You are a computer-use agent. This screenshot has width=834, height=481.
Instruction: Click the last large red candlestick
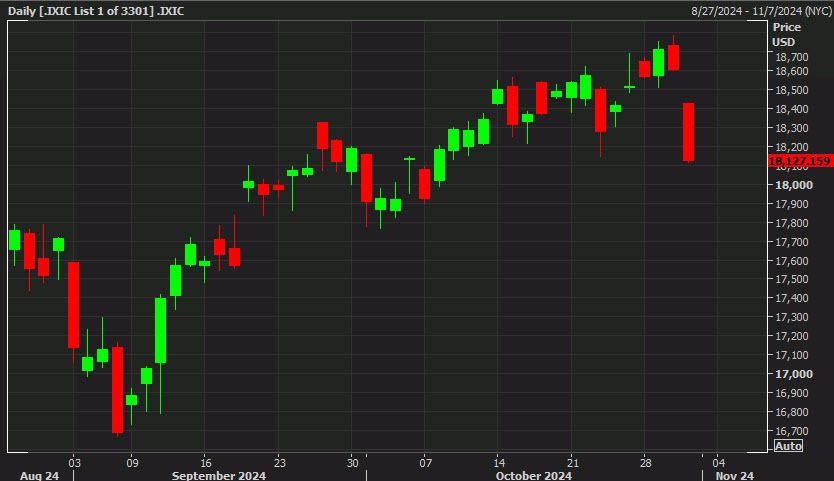point(688,132)
